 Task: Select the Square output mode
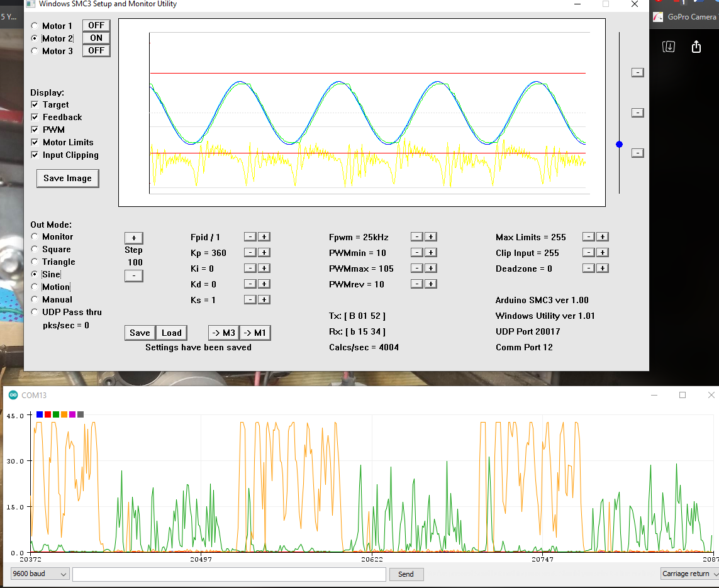(x=35, y=249)
